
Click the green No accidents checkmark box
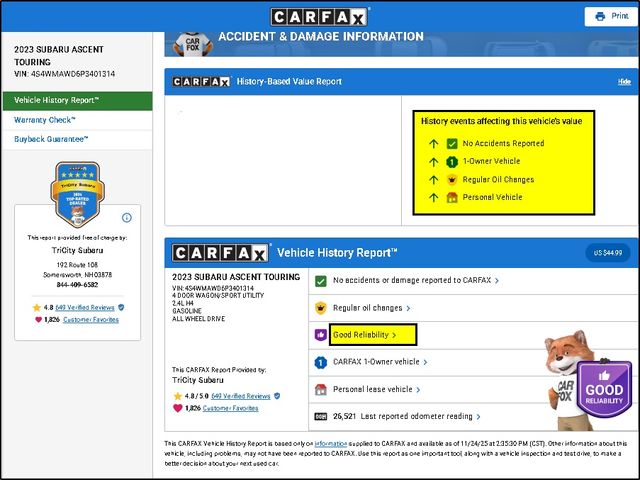(321, 281)
